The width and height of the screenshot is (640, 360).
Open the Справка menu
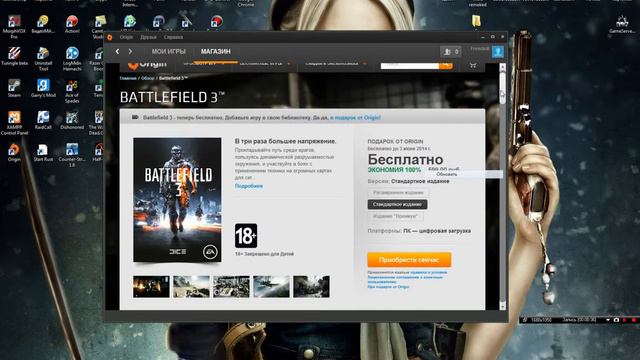(173, 37)
